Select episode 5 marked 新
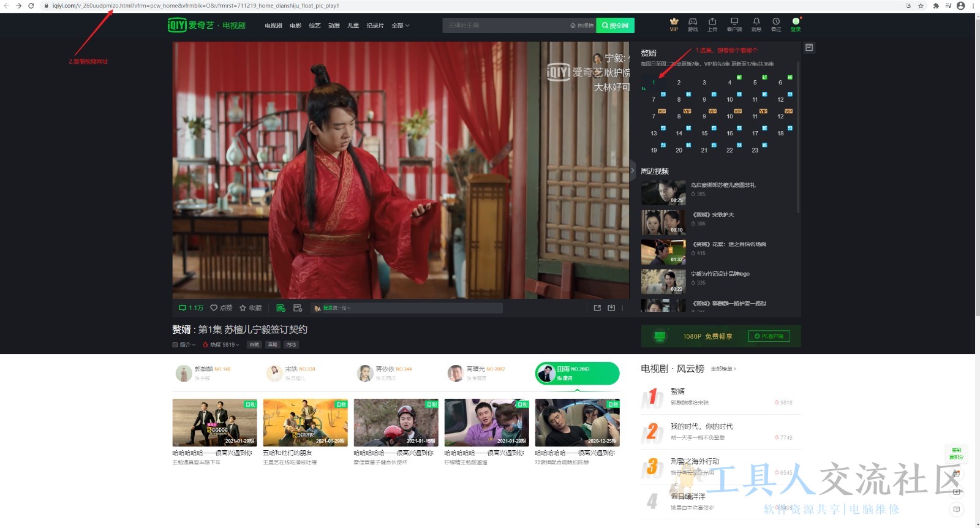 pos(755,82)
